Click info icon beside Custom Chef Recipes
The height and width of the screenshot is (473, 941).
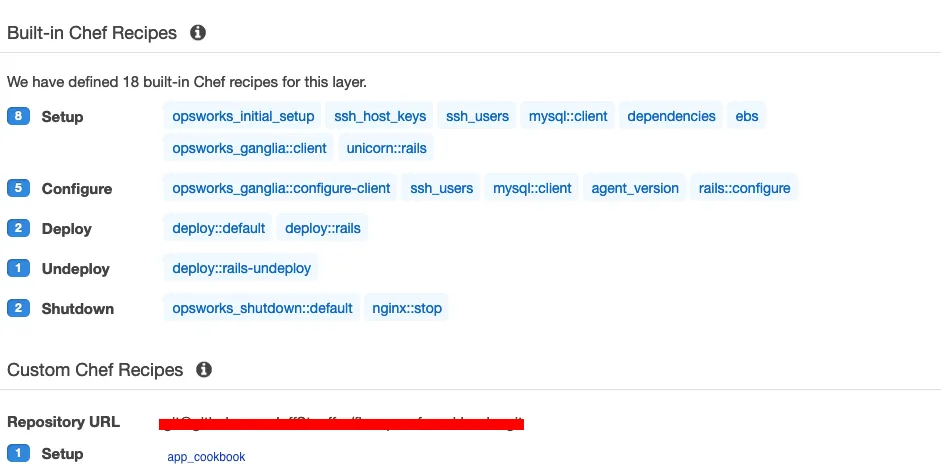coord(204,370)
